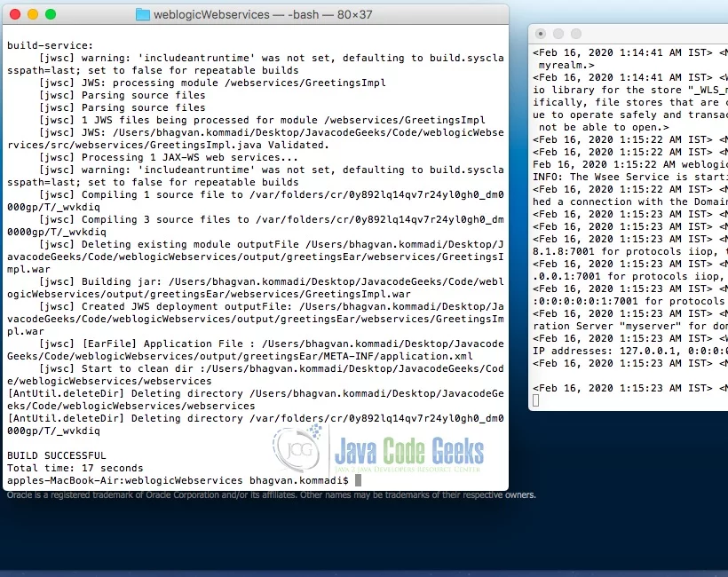Click 'not be able to open.>' line
Viewport: 728px width, 577px height.
click(604, 127)
